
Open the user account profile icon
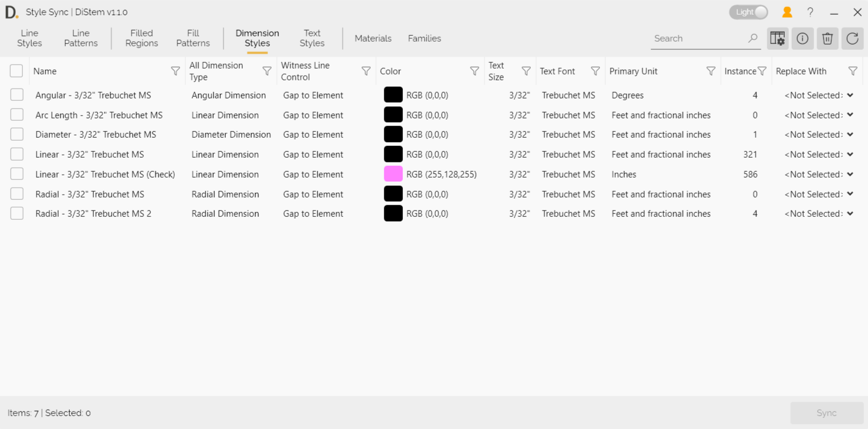(x=787, y=12)
